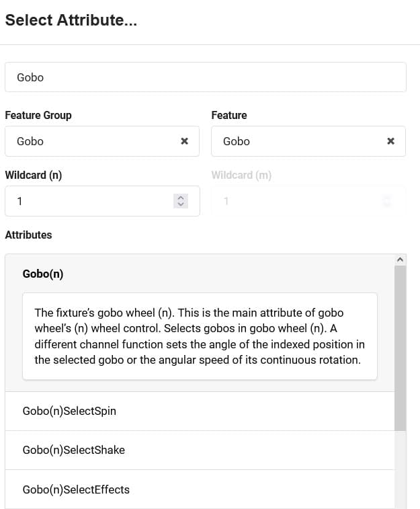
Task: Click the attribute search field containing Gobo
Action: pos(205,77)
